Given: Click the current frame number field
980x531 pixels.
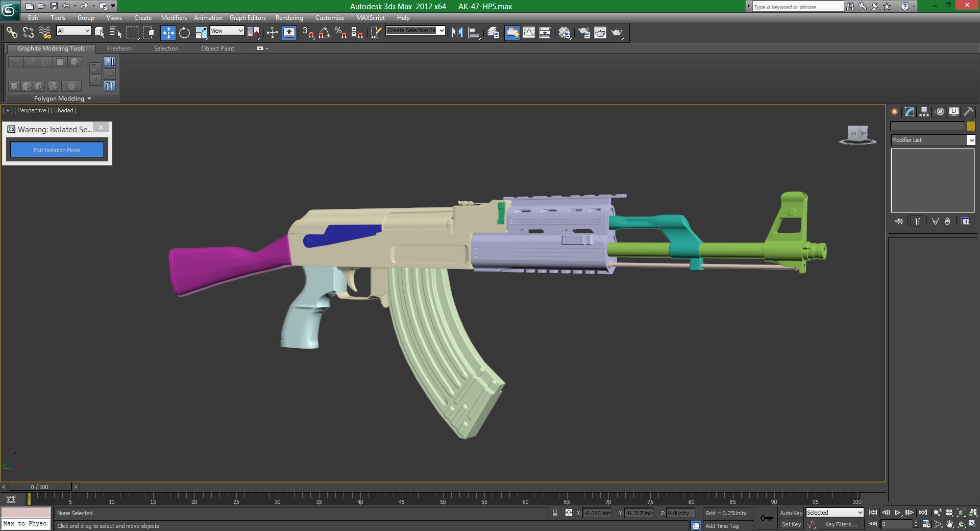Looking at the screenshot, I should [x=896, y=524].
